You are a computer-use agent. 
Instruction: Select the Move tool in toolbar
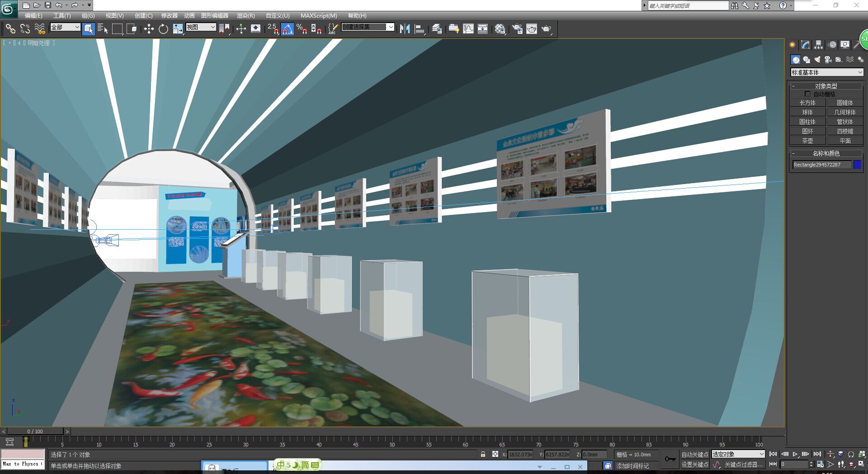[x=149, y=29]
